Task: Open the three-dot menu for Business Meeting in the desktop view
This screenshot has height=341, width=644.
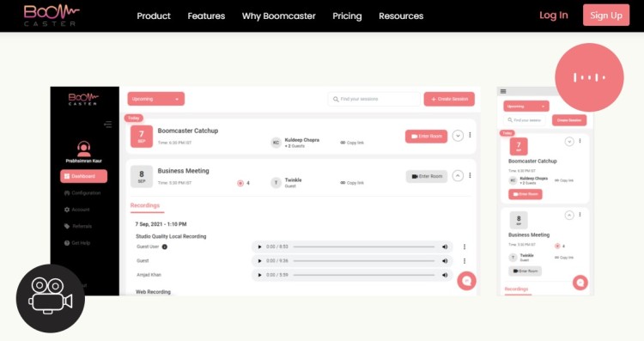Action: [x=470, y=175]
